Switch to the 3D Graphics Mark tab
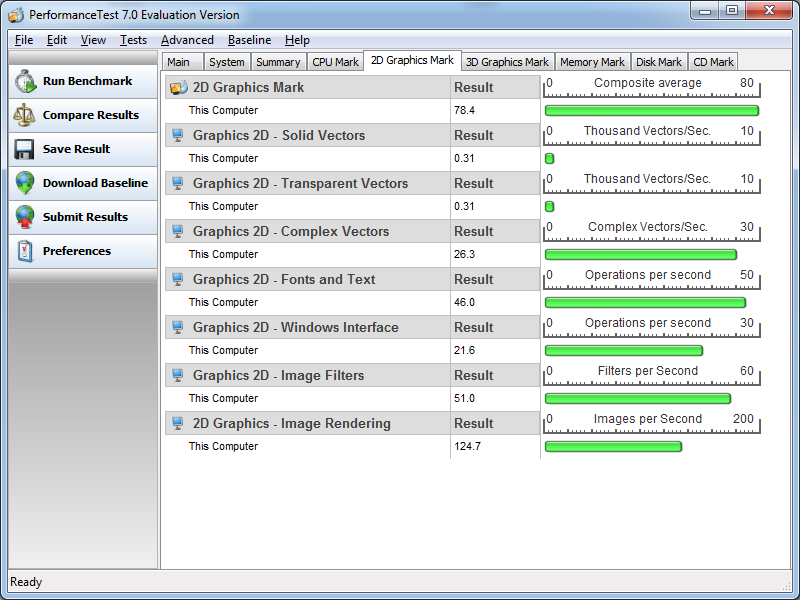This screenshot has width=800, height=600. (x=507, y=62)
